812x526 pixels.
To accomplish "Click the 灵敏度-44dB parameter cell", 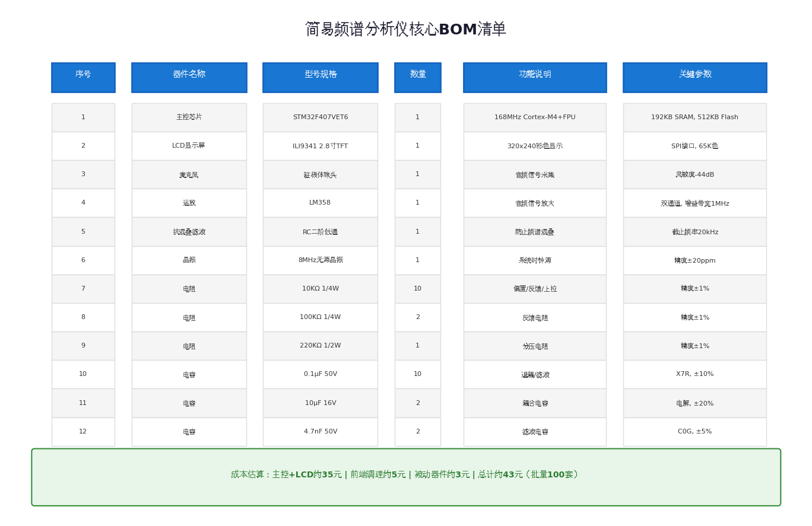I will click(x=695, y=174).
